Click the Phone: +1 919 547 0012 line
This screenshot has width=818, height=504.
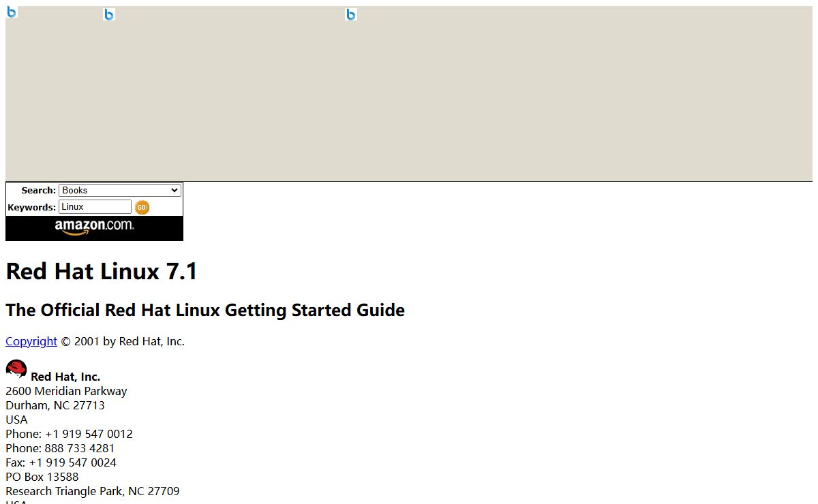(x=69, y=434)
